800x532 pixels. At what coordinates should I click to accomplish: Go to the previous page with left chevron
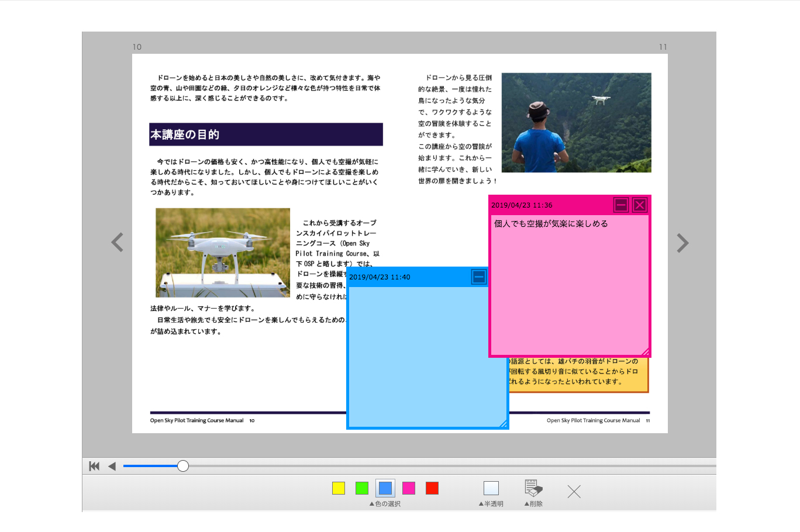coord(118,242)
